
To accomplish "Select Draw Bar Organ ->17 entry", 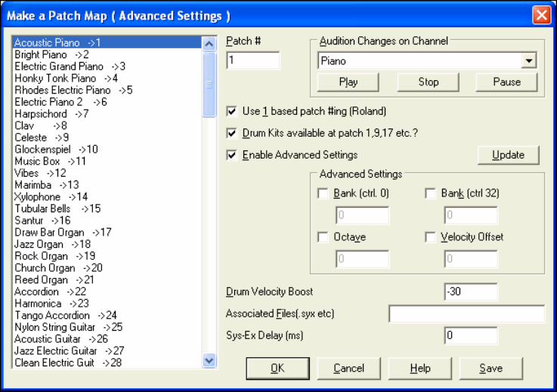I will (x=107, y=232).
